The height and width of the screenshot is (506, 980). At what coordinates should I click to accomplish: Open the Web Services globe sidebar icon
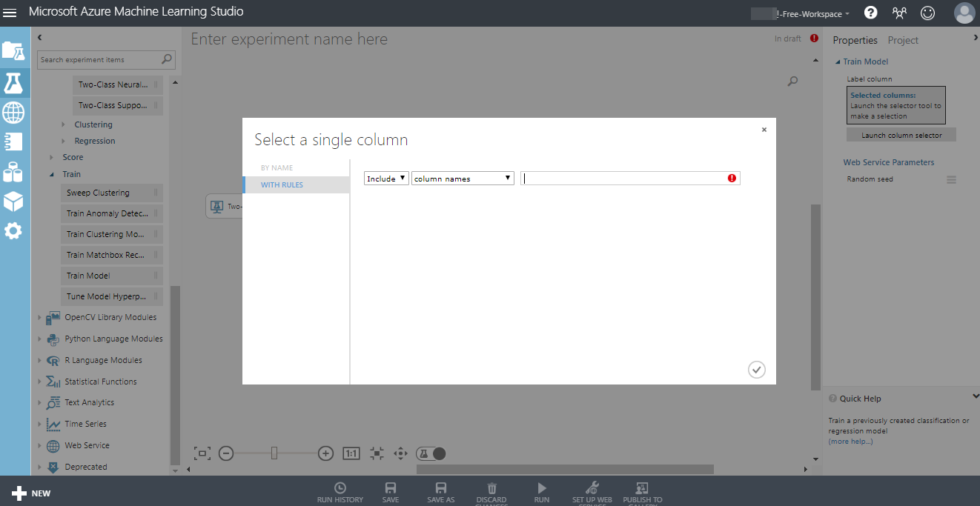[x=13, y=113]
